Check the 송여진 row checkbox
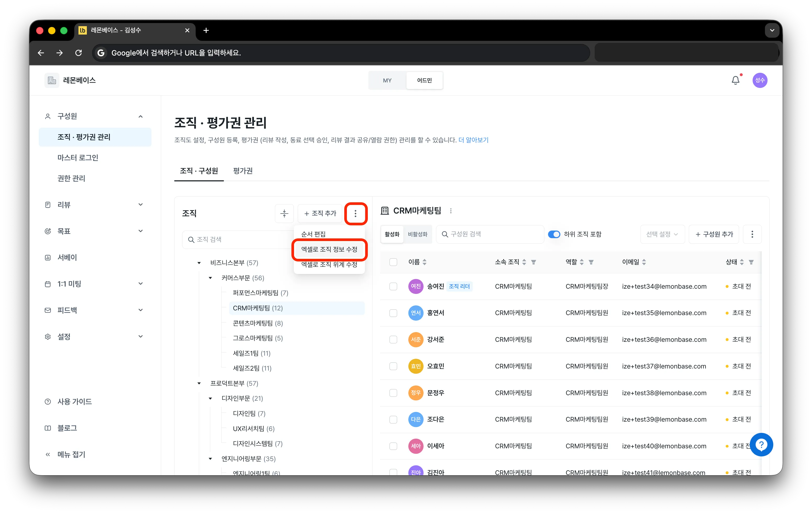Image resolution: width=812 pixels, height=514 pixels. pos(393,286)
